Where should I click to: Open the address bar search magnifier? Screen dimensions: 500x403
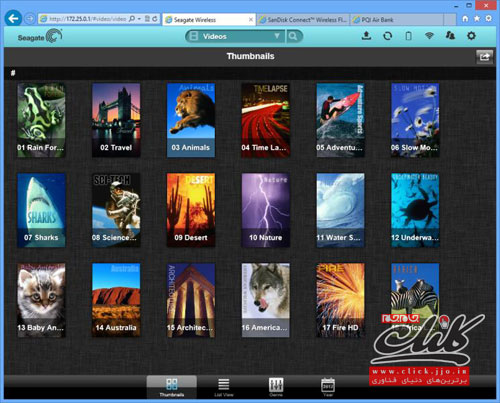tap(132, 19)
